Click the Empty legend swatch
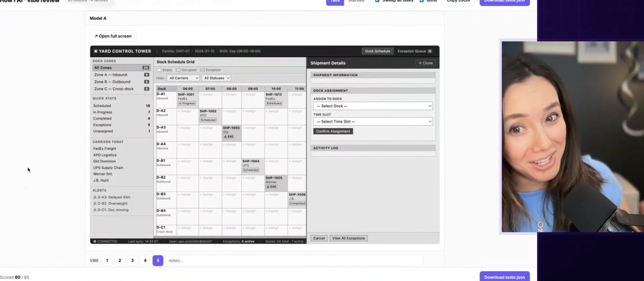 point(158,70)
